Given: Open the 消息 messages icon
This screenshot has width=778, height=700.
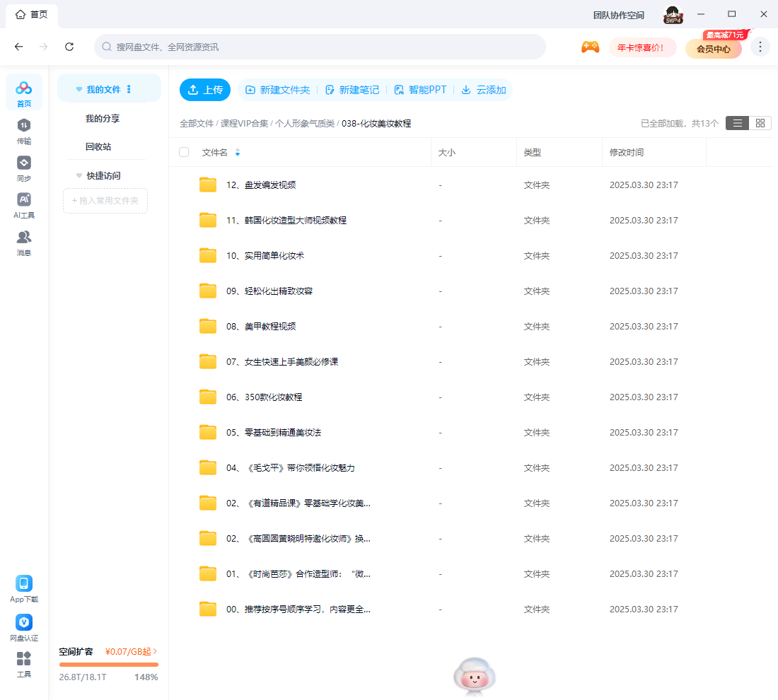Looking at the screenshot, I should [x=24, y=238].
